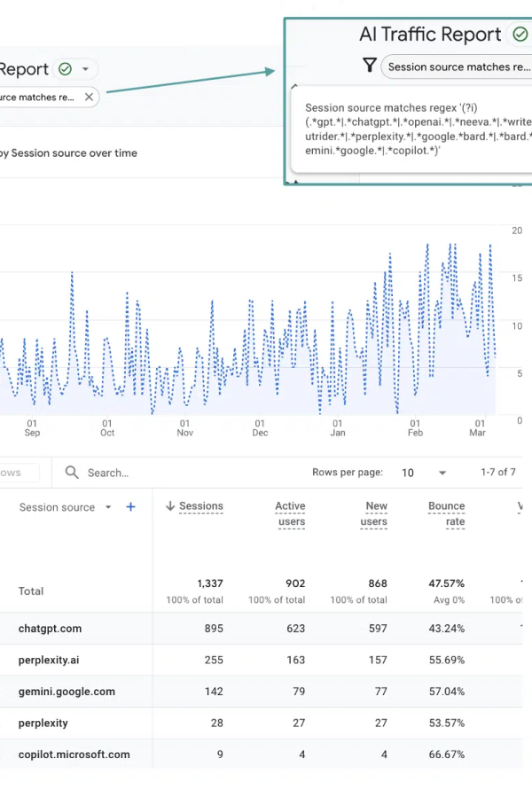Screen dimensions: 532x798
Task: Click the green check status icon beside Report
Action: pyautogui.click(x=65, y=69)
